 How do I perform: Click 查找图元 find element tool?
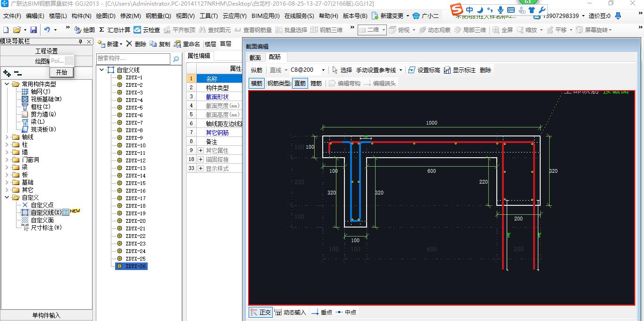pyautogui.click(x=215, y=30)
